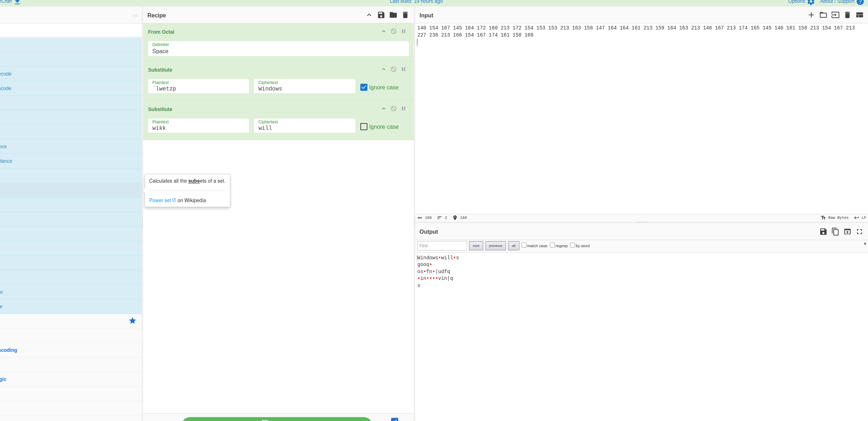Click the next find button
Screen dimensions: 868x421
[476, 246]
